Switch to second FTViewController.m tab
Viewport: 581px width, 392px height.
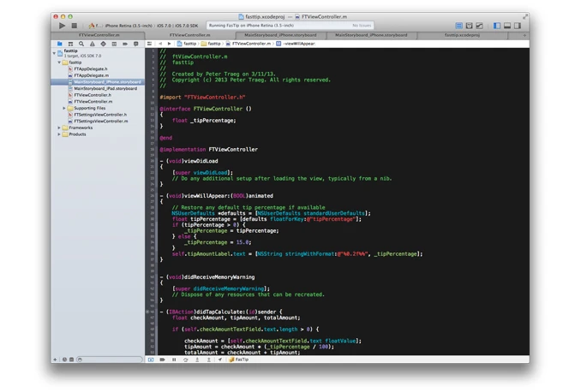(189, 35)
